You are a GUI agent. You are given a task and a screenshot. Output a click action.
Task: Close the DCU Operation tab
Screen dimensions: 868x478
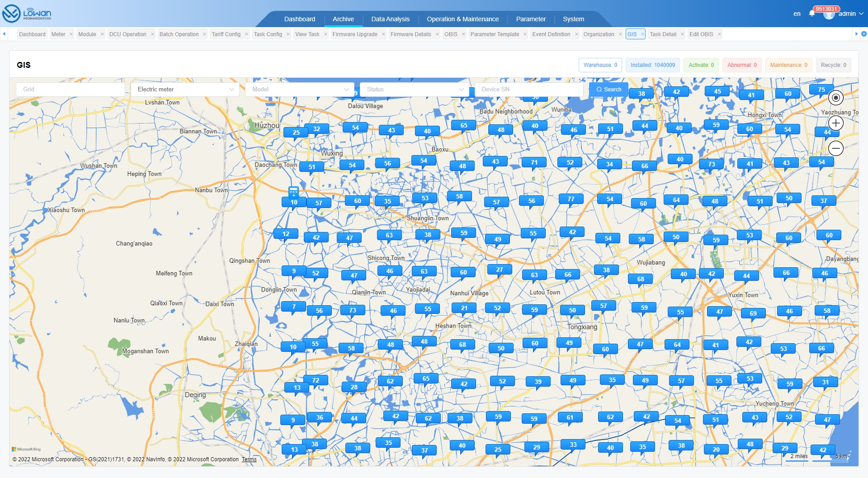(x=152, y=34)
